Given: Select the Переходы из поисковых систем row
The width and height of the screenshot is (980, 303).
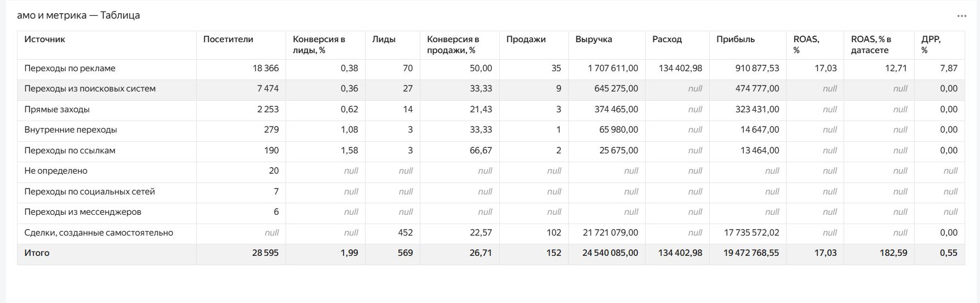Looking at the screenshot, I should coord(491,89).
